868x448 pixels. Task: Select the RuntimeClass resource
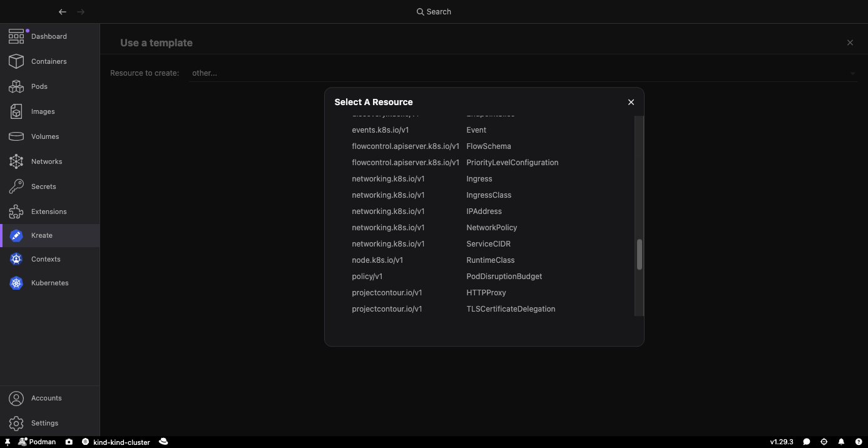pyautogui.click(x=491, y=260)
